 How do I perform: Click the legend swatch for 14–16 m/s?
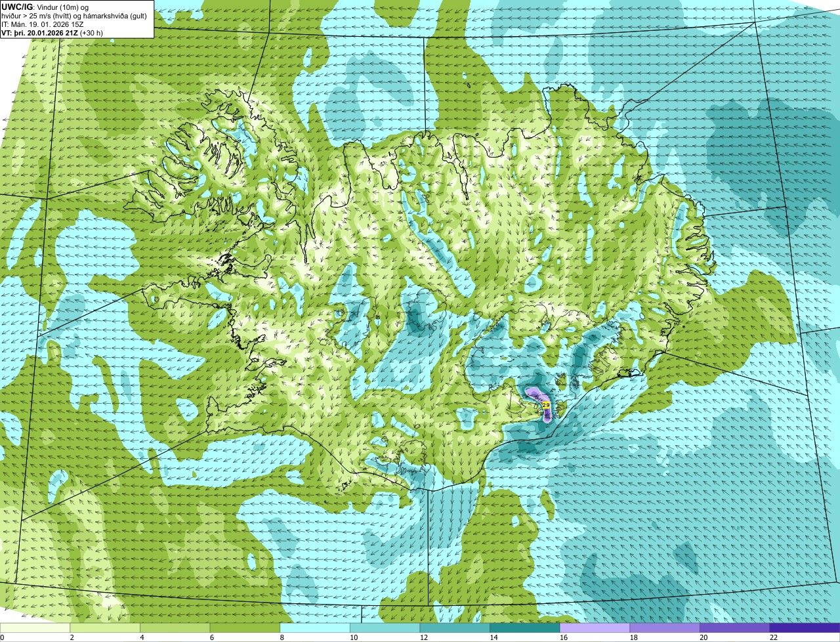pyautogui.click(x=525, y=628)
